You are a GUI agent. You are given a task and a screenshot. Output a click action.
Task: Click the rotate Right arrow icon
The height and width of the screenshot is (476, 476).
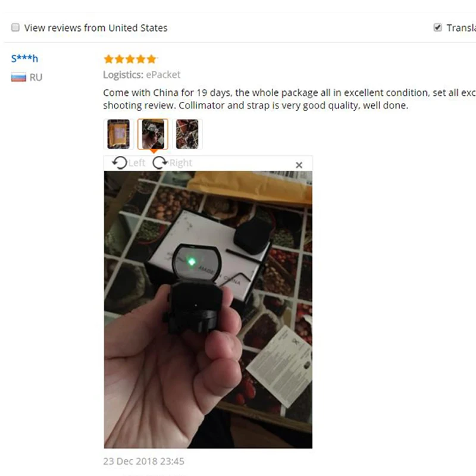point(160,162)
